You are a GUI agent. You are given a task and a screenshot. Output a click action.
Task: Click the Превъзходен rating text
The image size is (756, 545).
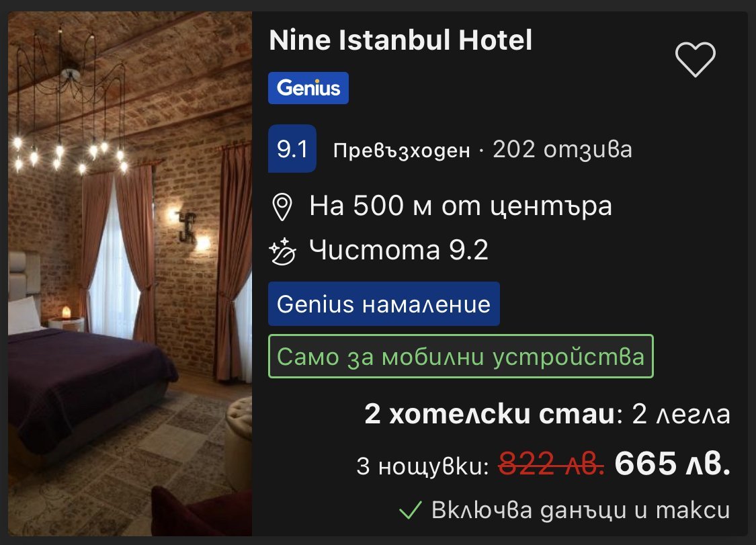402,151
